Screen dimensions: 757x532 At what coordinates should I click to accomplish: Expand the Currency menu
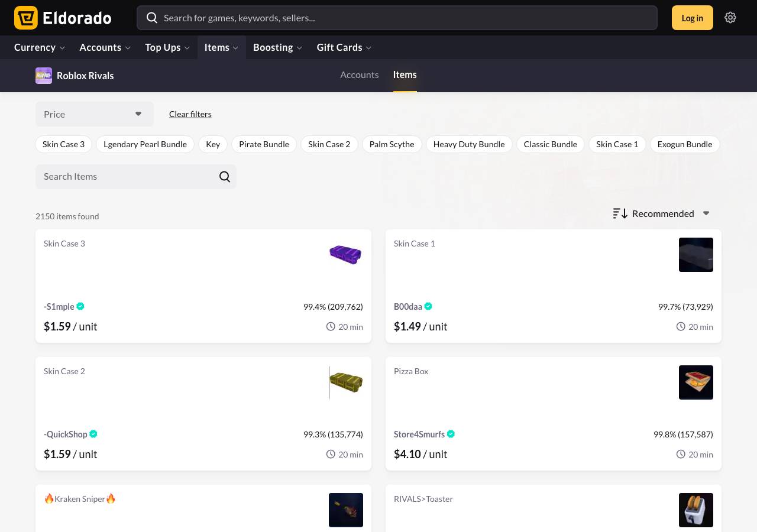tap(40, 47)
